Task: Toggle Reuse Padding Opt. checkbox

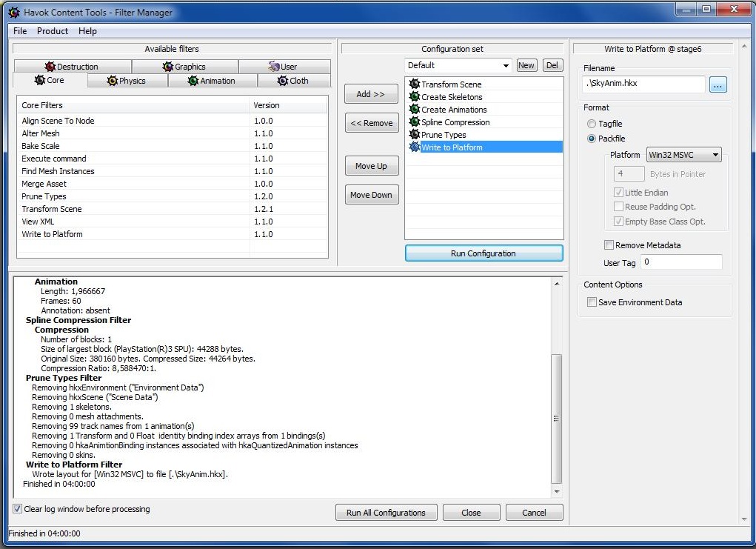Action: coord(618,207)
